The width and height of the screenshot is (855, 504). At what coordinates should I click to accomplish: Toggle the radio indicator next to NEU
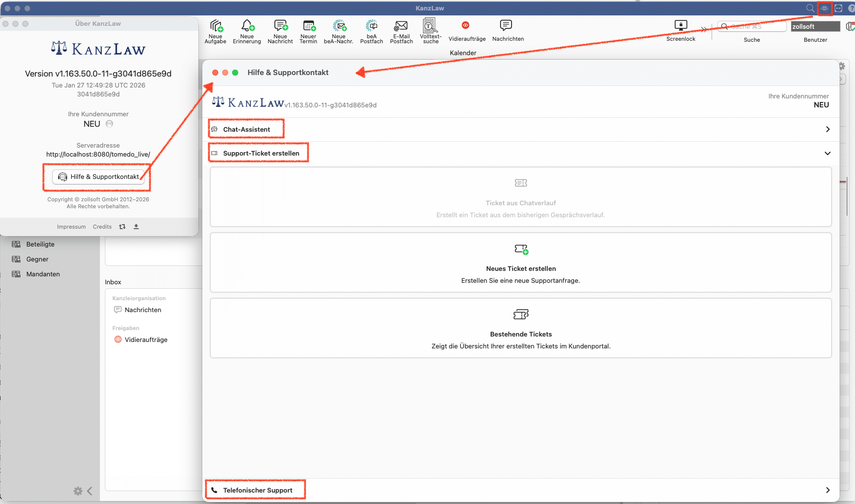(109, 124)
